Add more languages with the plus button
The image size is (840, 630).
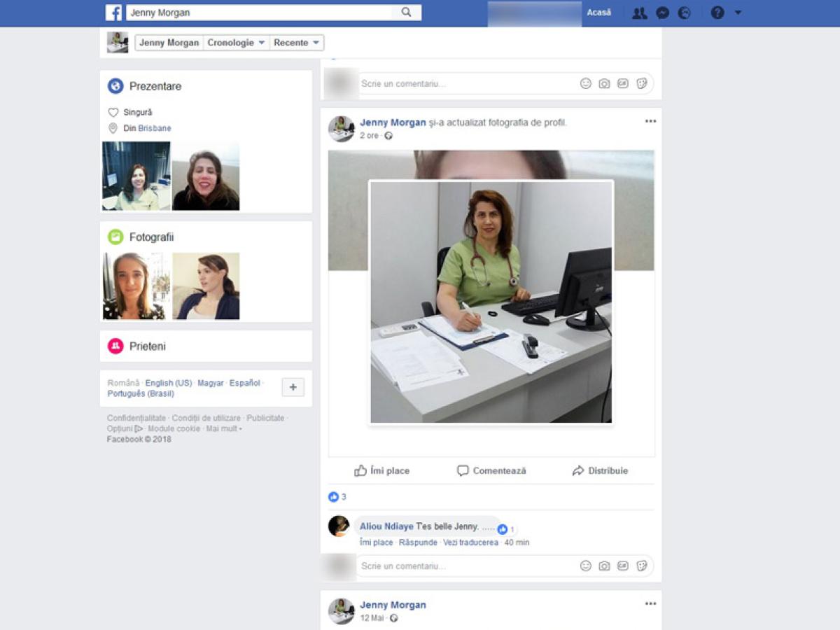point(293,387)
